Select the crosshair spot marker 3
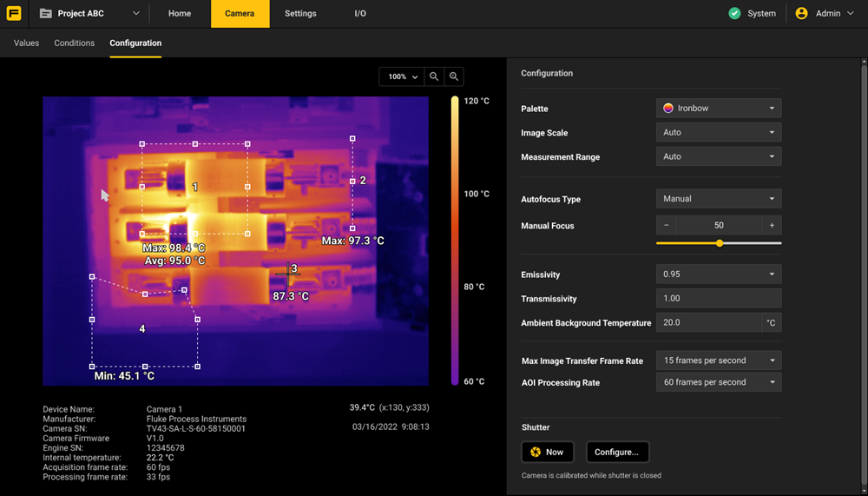 click(x=287, y=274)
